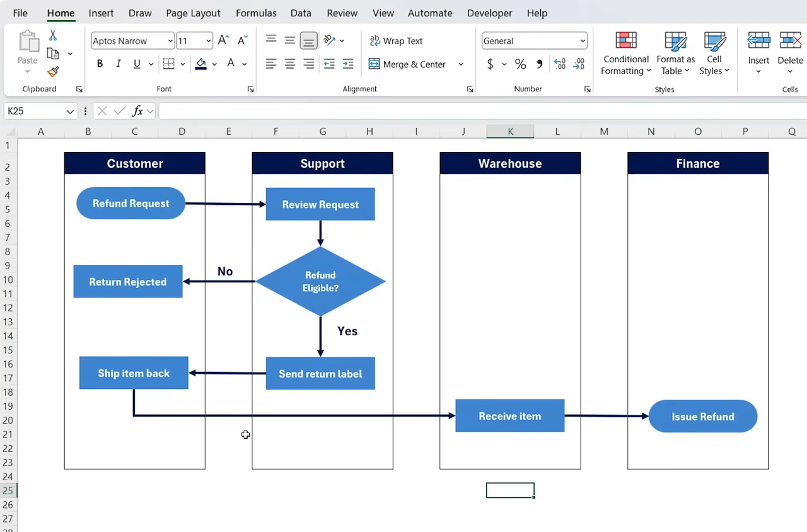The image size is (807, 532).
Task: Toggle Underline formatting
Action: pyautogui.click(x=137, y=64)
